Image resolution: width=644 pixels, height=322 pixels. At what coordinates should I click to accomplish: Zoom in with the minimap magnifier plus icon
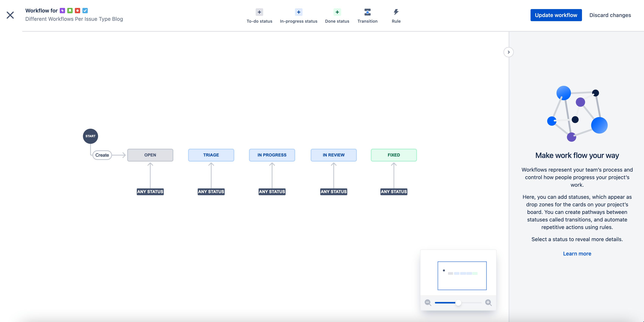[x=489, y=303]
